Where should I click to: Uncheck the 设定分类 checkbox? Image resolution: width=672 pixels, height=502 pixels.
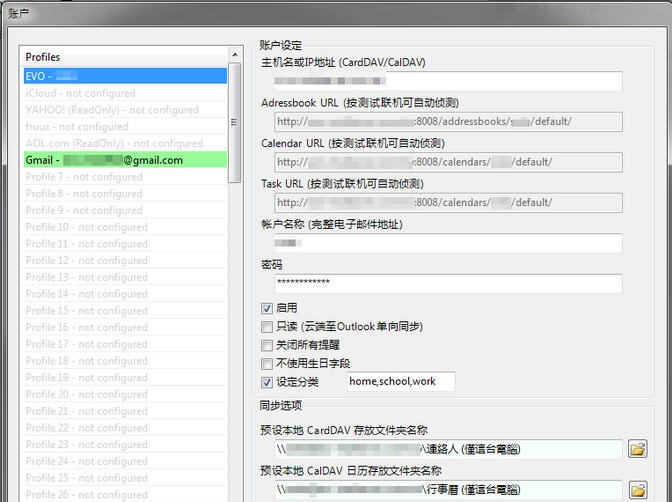[x=267, y=382]
